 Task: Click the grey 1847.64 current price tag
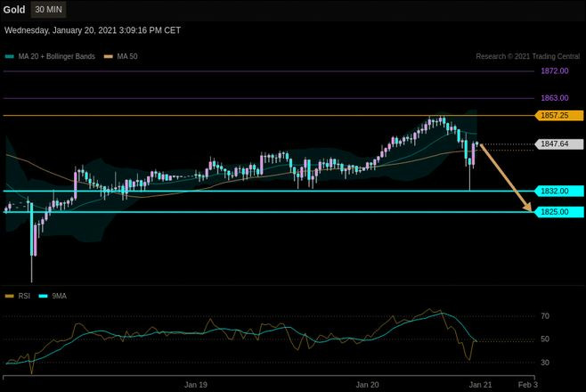tap(559, 143)
